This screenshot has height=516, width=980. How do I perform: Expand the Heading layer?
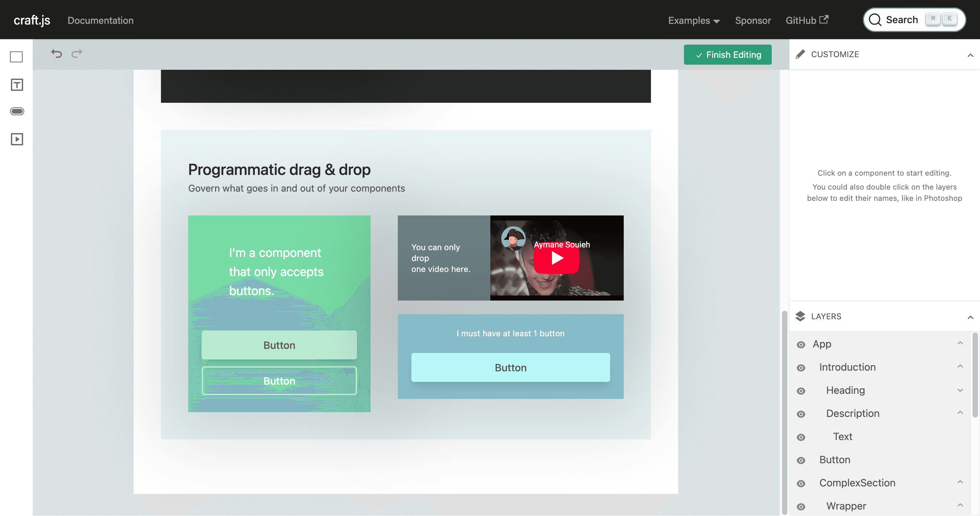pyautogui.click(x=960, y=390)
